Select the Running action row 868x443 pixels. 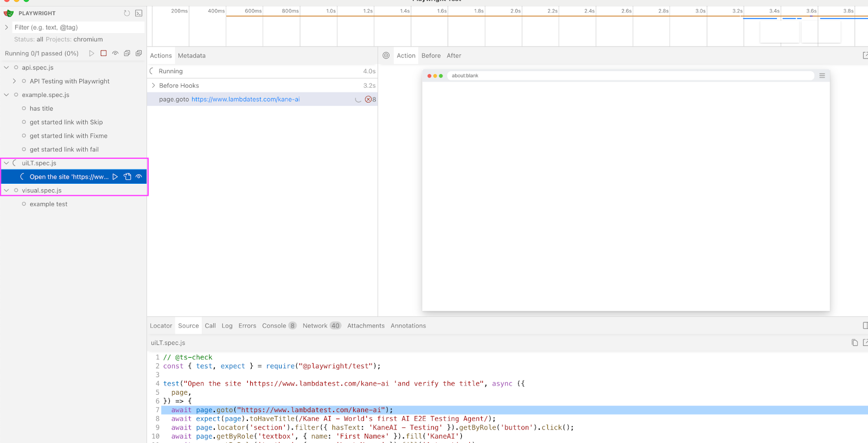[x=263, y=71]
